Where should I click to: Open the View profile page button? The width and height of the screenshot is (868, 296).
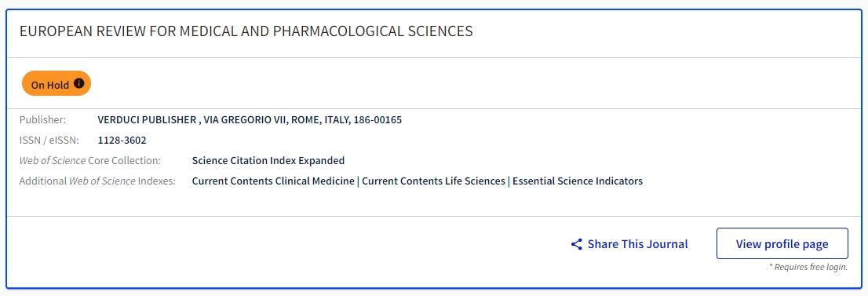point(782,244)
